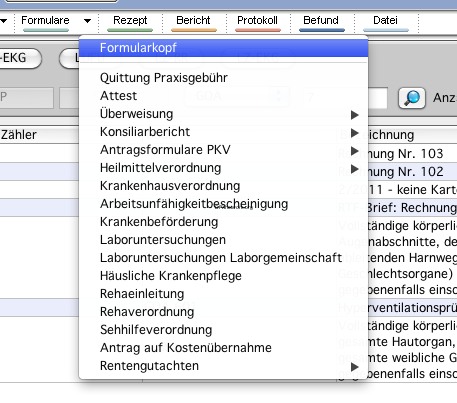Choose Antragsformulare PKV menu entry

[223, 150]
